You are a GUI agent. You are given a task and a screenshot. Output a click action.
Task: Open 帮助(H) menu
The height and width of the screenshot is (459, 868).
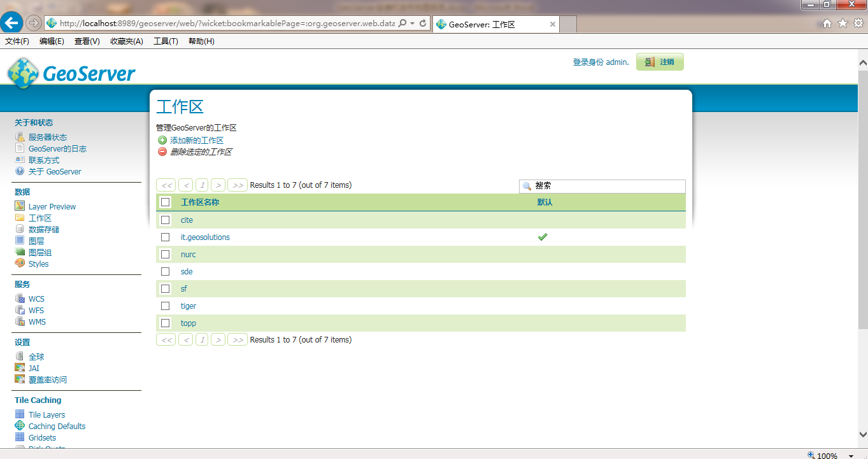(201, 41)
